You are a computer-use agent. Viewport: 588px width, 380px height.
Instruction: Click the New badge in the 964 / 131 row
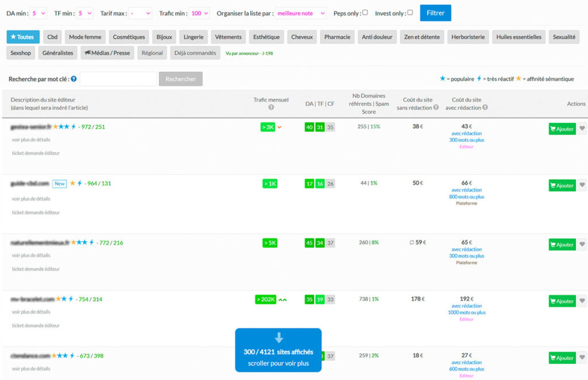click(x=60, y=184)
